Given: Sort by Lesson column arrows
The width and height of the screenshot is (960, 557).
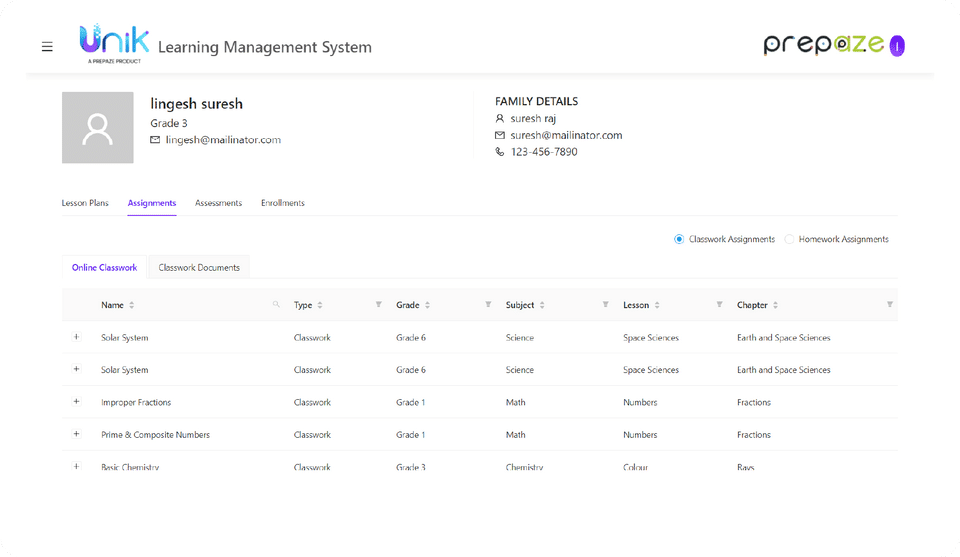Looking at the screenshot, I should pos(657,305).
